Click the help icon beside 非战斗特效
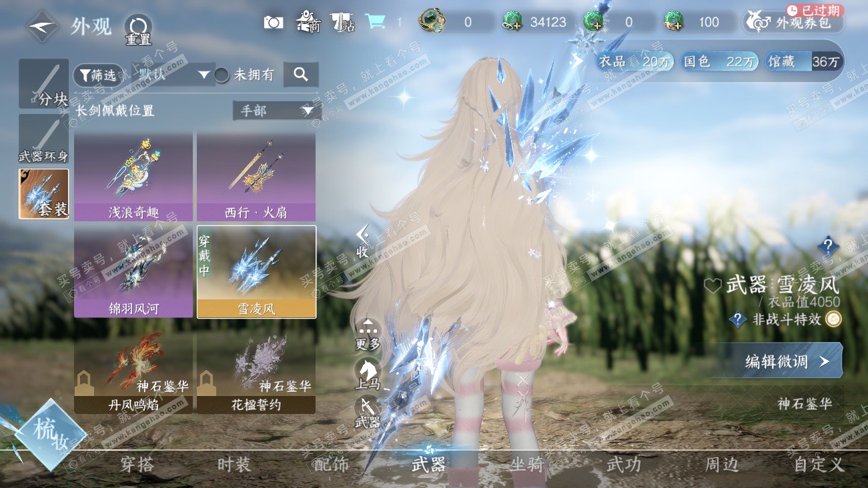Viewport: 868px width, 488px height. point(737,319)
